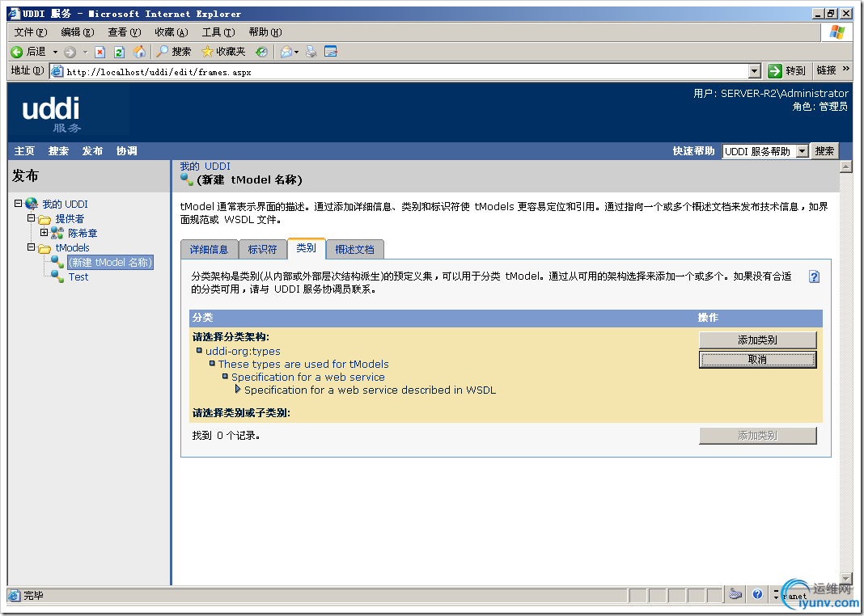Image resolution: width=864 pixels, height=616 pixels.
Task: Click the green Go arrow icon
Action: (x=775, y=70)
